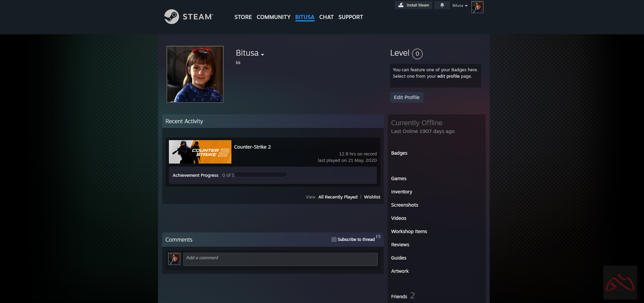
Task: Go to the SUPPORT page
Action: tap(350, 17)
